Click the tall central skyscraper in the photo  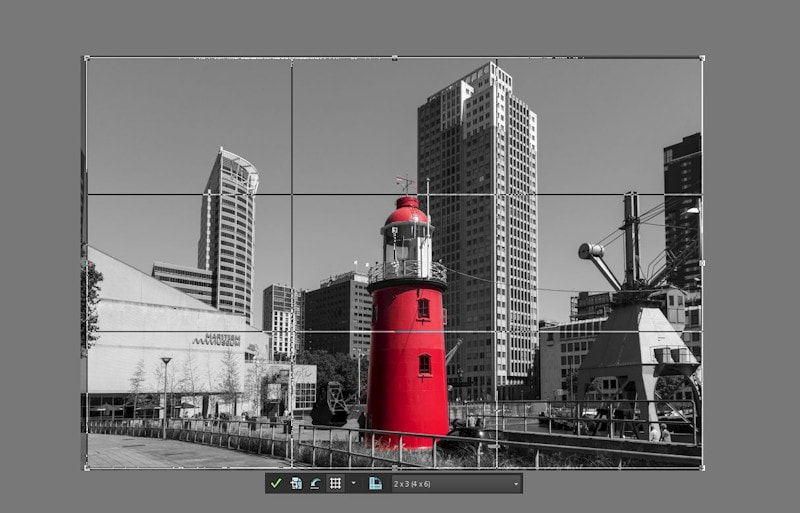[477, 200]
